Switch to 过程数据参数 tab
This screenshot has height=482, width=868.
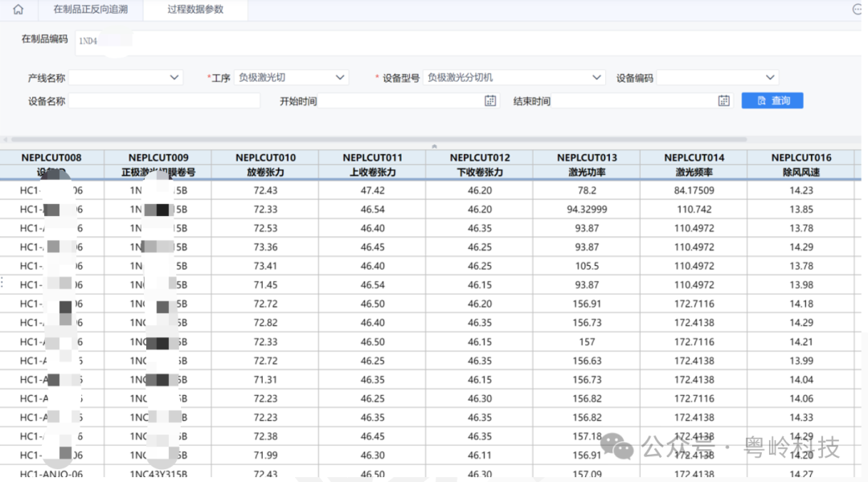195,10
